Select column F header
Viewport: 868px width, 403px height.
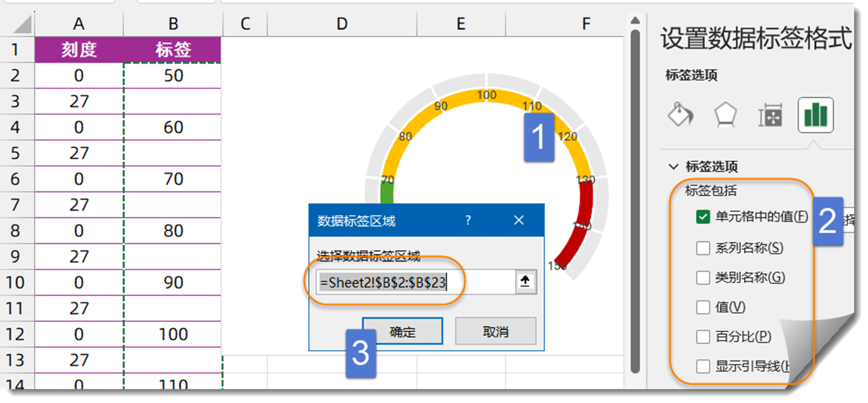pos(585,24)
